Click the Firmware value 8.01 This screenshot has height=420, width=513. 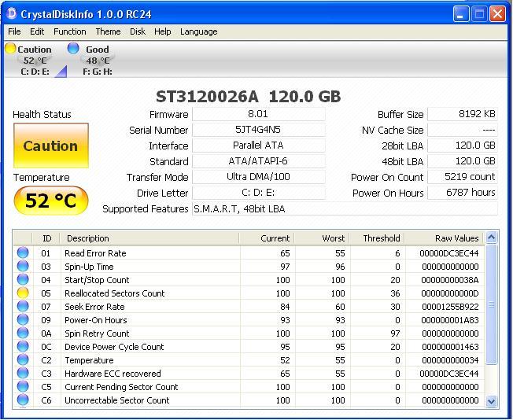(258, 114)
